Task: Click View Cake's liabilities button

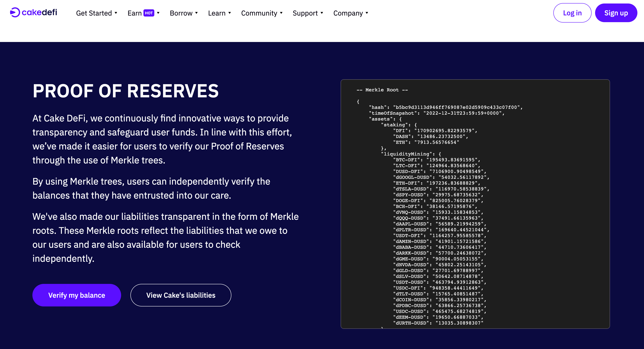Action: point(181,295)
